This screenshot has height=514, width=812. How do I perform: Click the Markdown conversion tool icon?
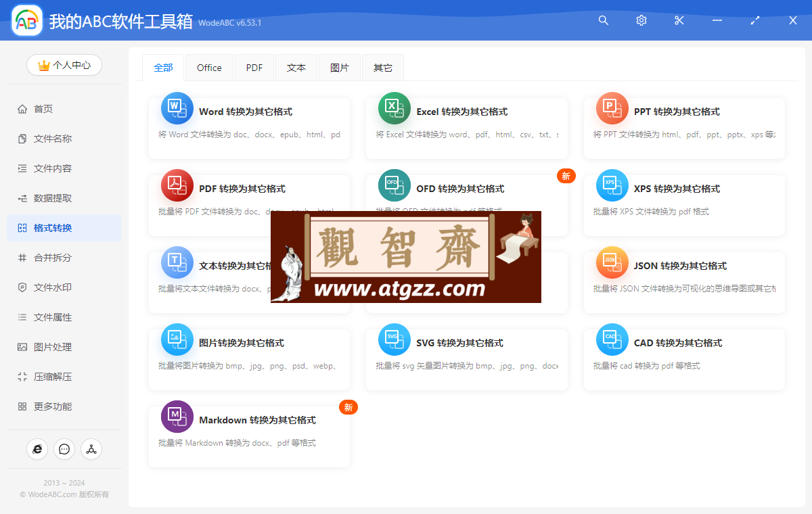(x=177, y=417)
